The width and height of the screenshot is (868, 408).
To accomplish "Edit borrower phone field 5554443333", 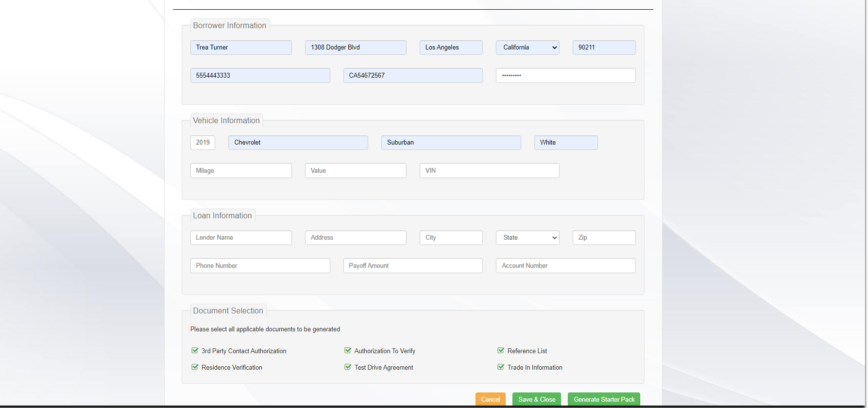I will [260, 76].
